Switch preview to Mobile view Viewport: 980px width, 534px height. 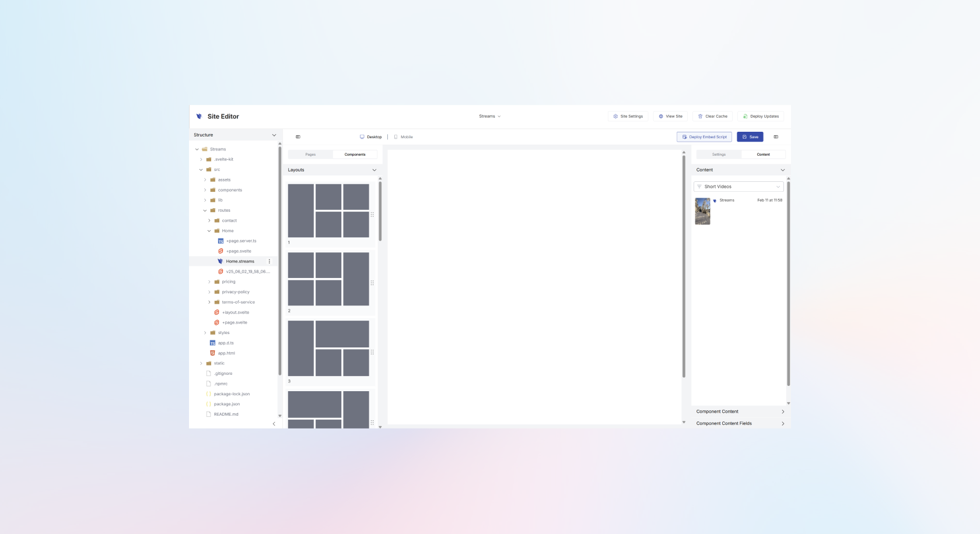click(403, 136)
